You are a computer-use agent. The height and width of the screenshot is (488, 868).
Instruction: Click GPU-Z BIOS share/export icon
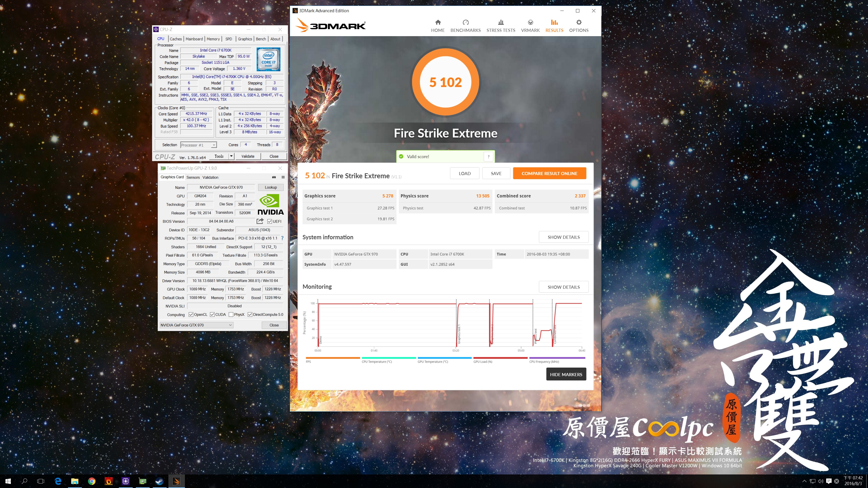pyautogui.click(x=260, y=221)
